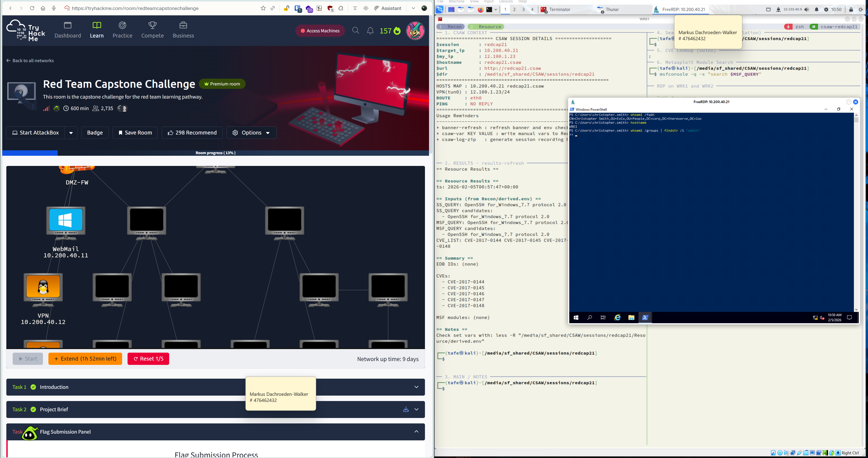Viewport: 868px width, 458px height.
Task: Click the Windows Start button in RDP
Action: coord(576,318)
